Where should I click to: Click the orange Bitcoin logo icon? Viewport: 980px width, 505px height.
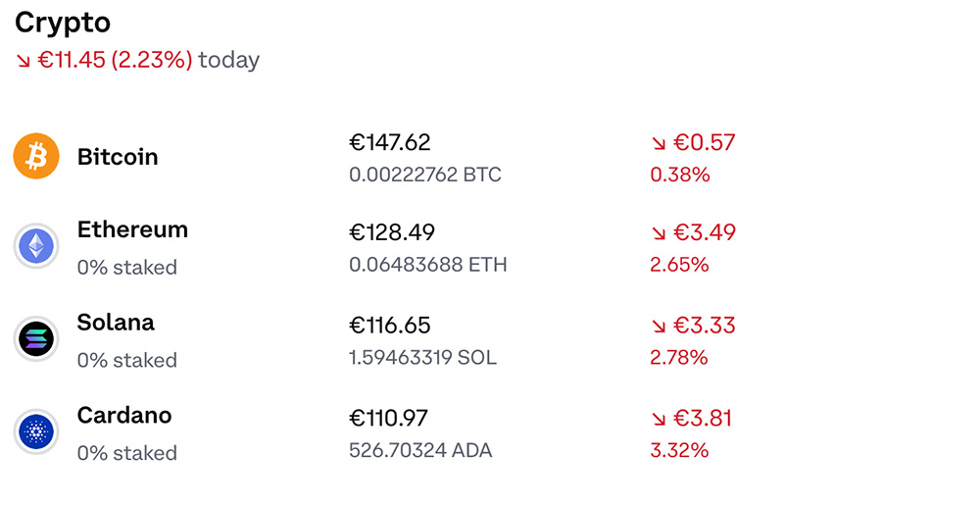click(36, 157)
